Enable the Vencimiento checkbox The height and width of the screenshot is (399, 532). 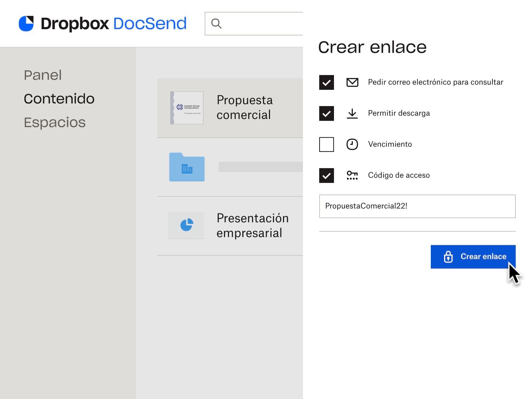click(x=327, y=144)
